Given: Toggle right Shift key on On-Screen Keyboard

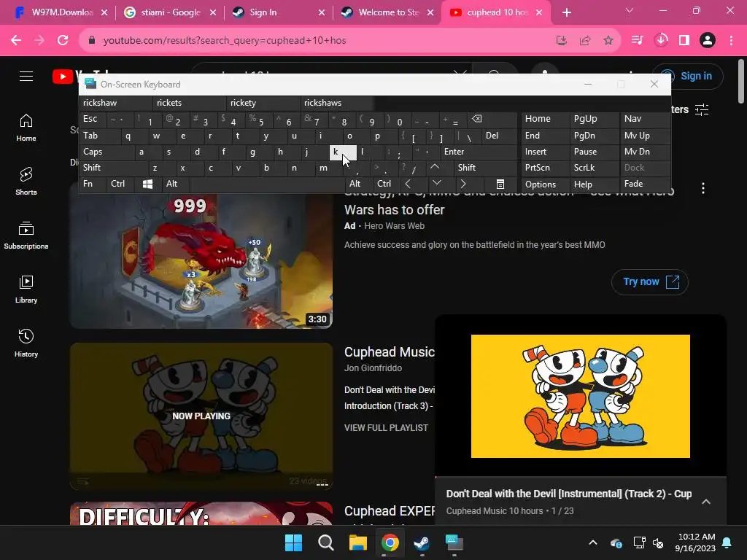Looking at the screenshot, I should (x=485, y=168).
